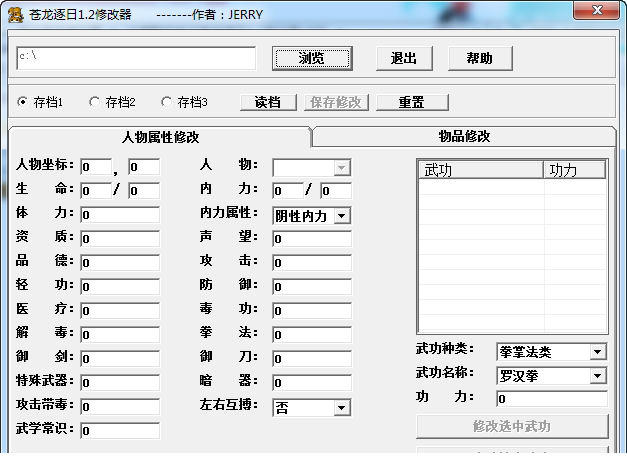Expand the 人物 character dropdown

[342, 168]
